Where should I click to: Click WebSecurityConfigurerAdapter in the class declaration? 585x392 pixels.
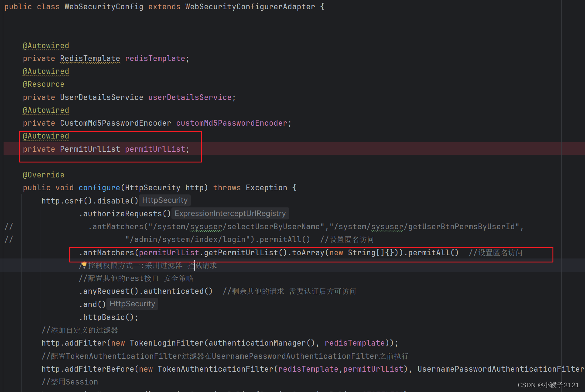click(250, 6)
